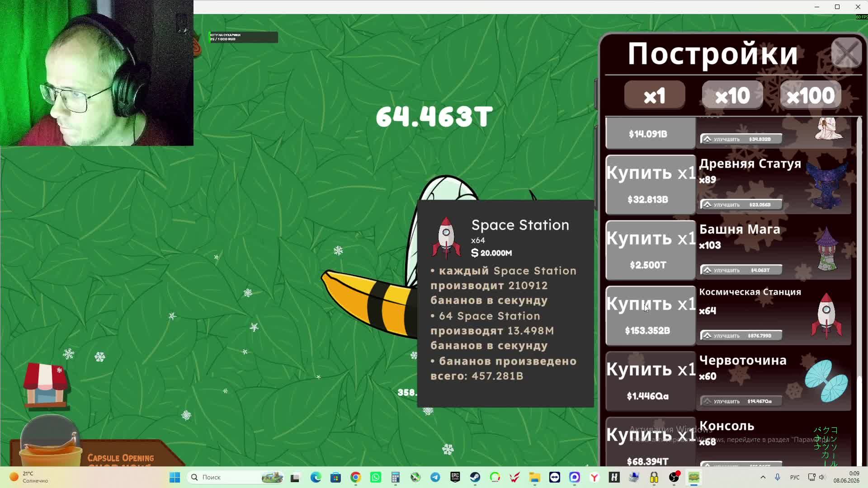
Task: Click the microphone tray icon
Action: tap(778, 477)
